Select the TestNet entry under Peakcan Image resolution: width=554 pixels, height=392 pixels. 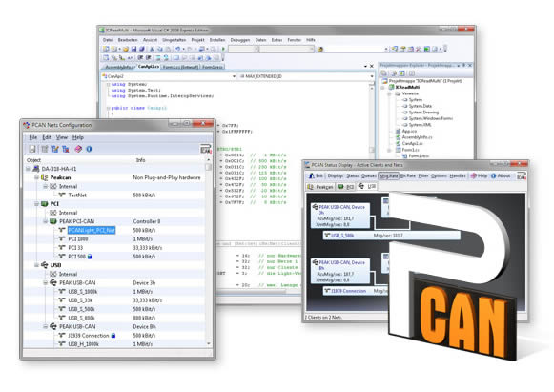point(77,196)
